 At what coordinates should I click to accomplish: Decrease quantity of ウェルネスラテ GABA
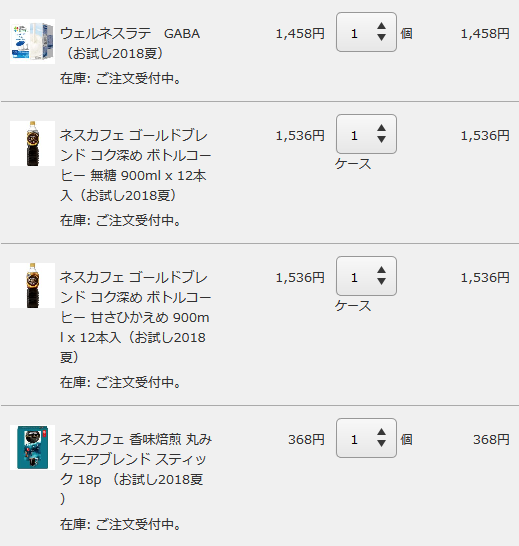381,38
